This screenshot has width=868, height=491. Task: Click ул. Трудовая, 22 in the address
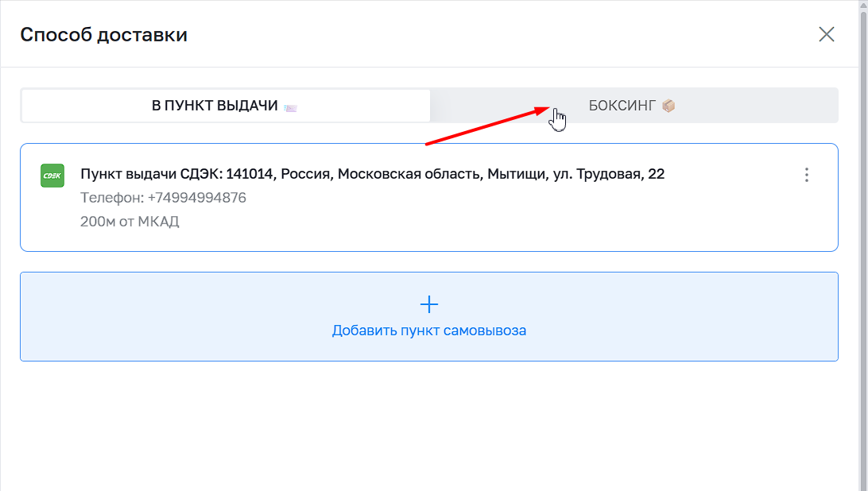point(606,174)
